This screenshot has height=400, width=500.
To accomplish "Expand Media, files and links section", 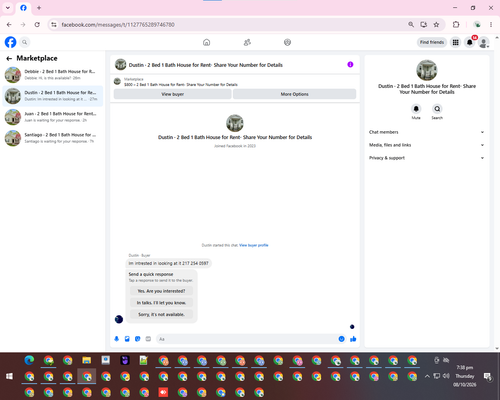I will pos(427,145).
